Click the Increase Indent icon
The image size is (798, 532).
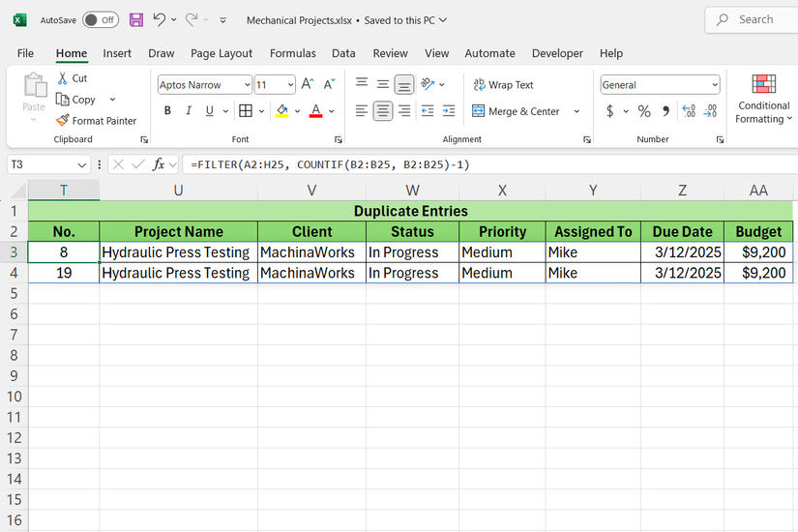449,111
